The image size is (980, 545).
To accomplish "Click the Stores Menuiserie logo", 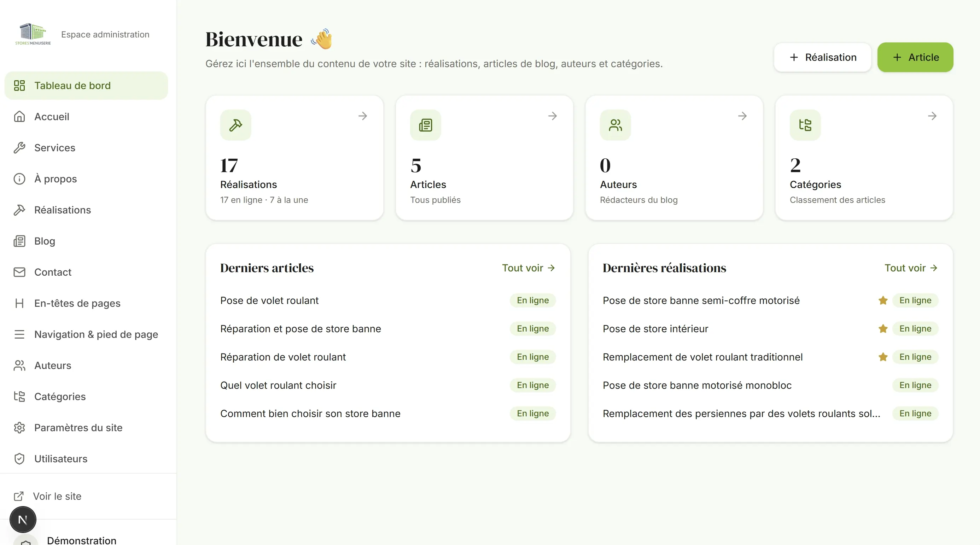I will [x=33, y=34].
